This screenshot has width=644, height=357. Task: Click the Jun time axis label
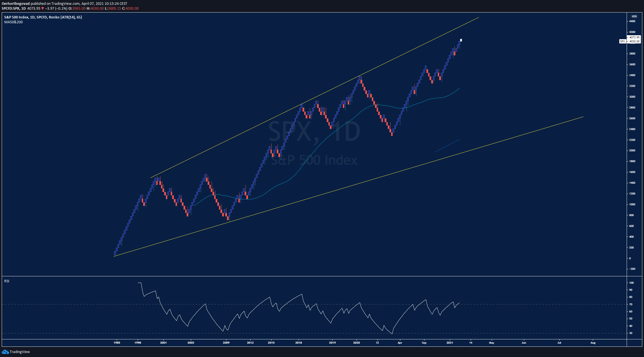(524, 343)
